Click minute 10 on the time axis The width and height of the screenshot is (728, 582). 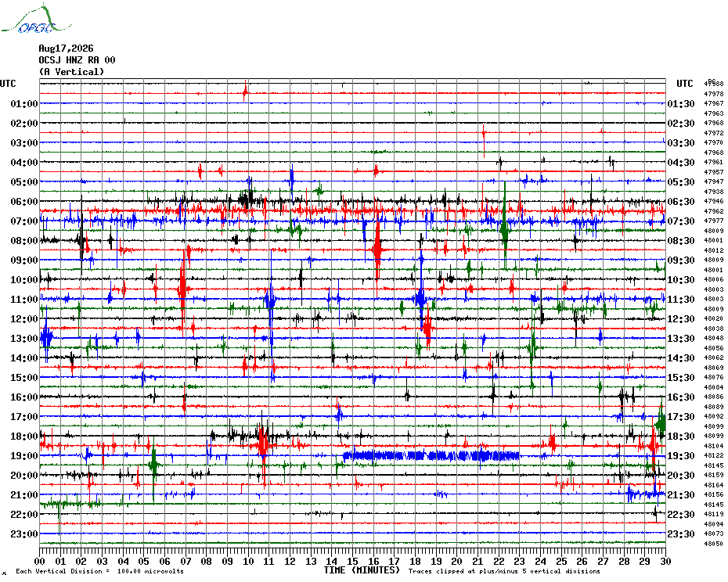pos(248,562)
